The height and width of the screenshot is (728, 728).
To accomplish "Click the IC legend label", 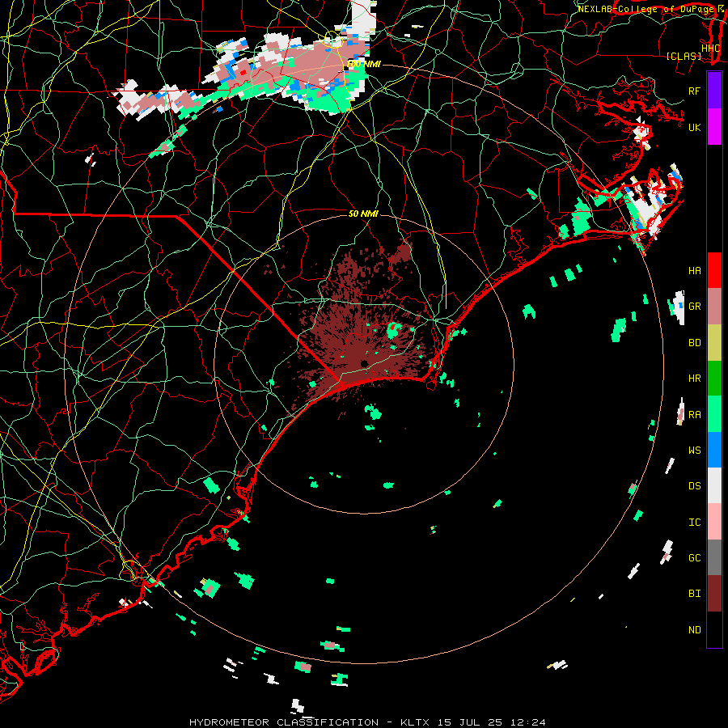I will click(x=694, y=522).
